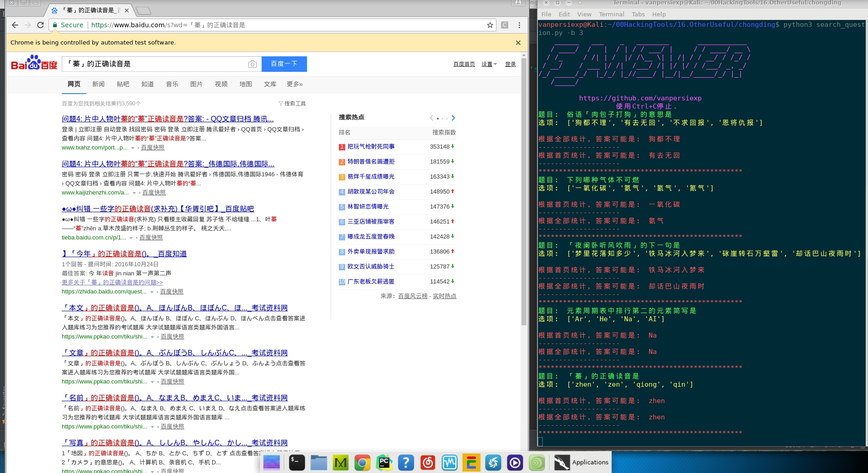Open the 百度风云榜 source link
The image size is (868, 473).
click(413, 296)
